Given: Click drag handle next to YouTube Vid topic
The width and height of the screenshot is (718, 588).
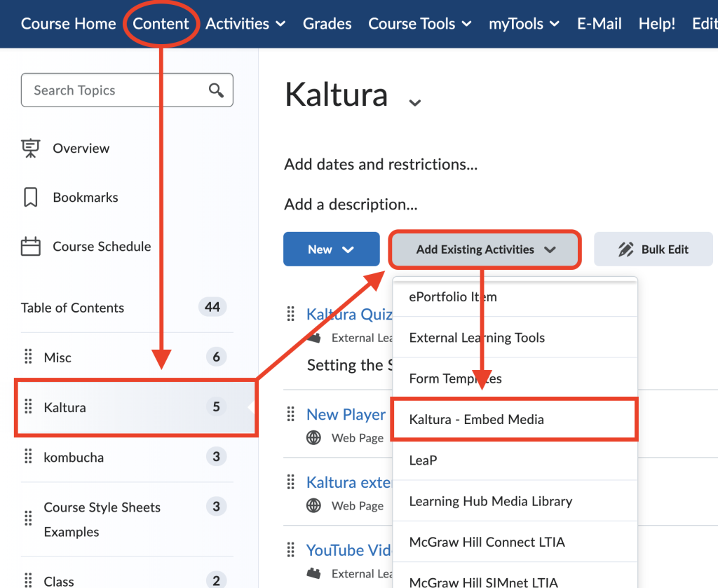Looking at the screenshot, I should pyautogui.click(x=291, y=549).
